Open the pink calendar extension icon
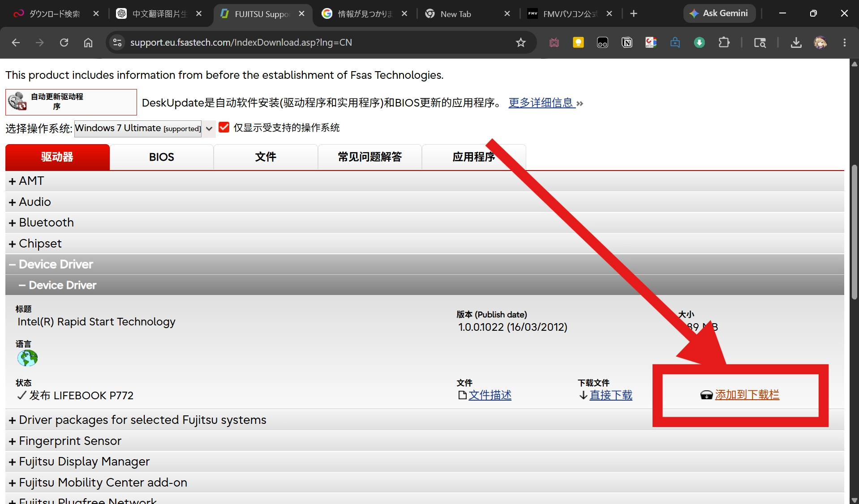The image size is (859, 504). pos(554,43)
